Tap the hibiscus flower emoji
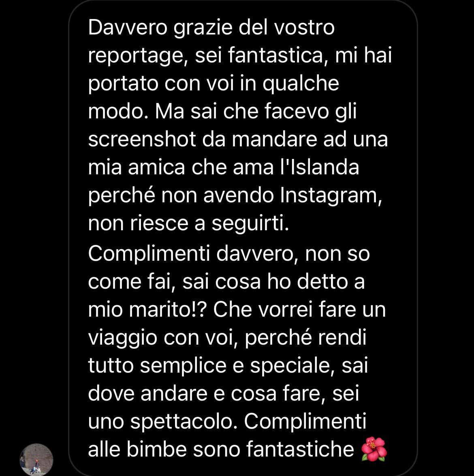 point(374,449)
